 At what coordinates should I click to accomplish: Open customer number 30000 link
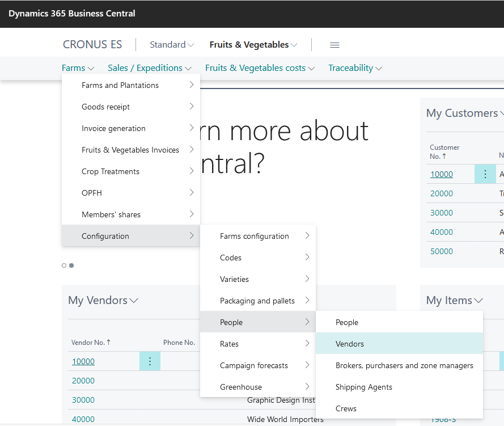tap(442, 213)
